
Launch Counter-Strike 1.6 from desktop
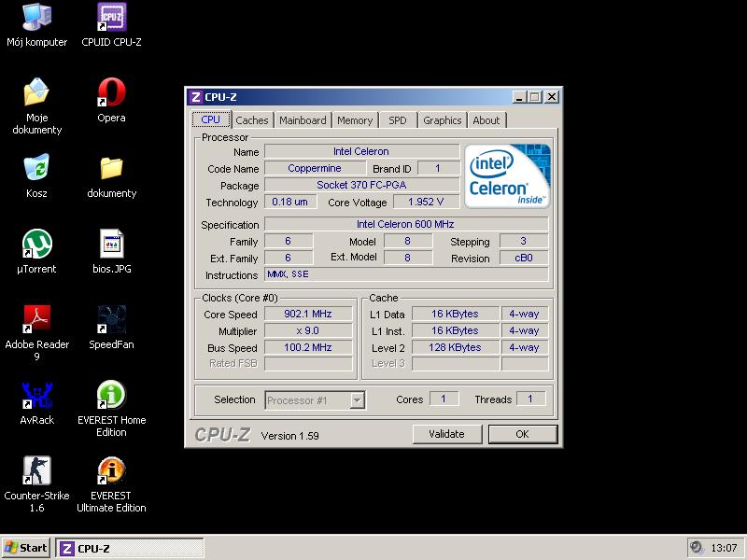coord(36,470)
